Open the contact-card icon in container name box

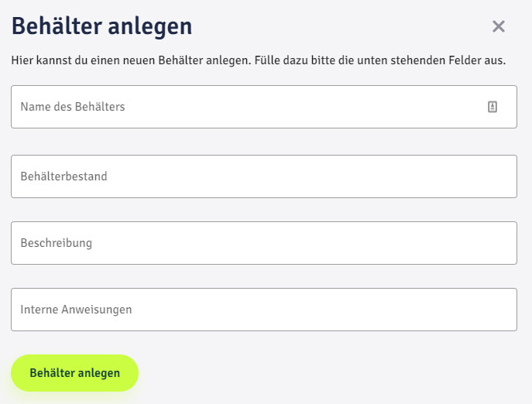click(x=493, y=107)
